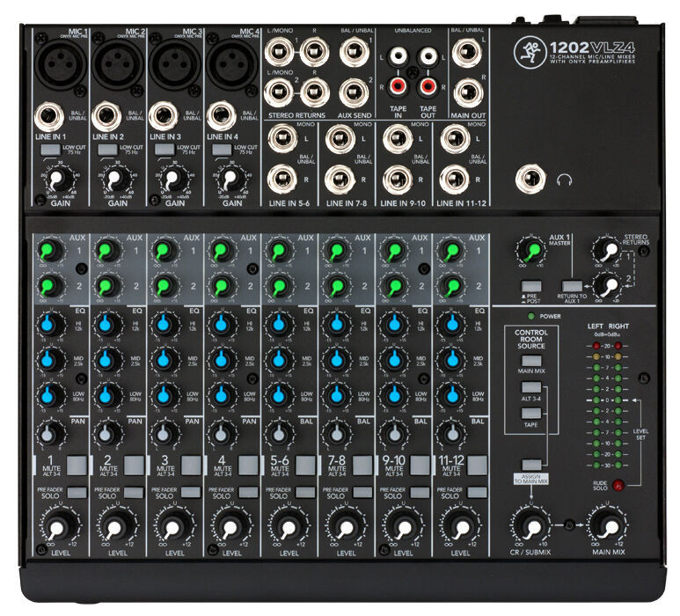The height and width of the screenshot is (616, 680).
Task: Toggle the RETURN TO AUX 1 switch
Action: pyautogui.click(x=572, y=286)
